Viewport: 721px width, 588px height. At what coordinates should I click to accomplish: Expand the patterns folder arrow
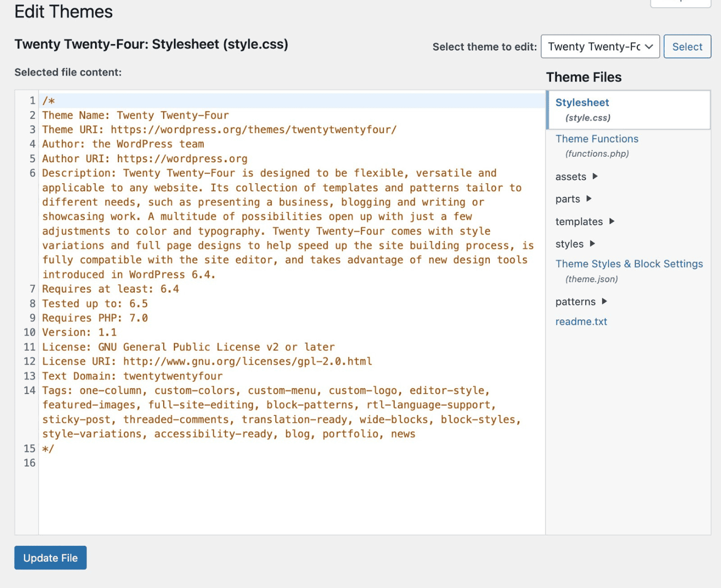pos(604,302)
